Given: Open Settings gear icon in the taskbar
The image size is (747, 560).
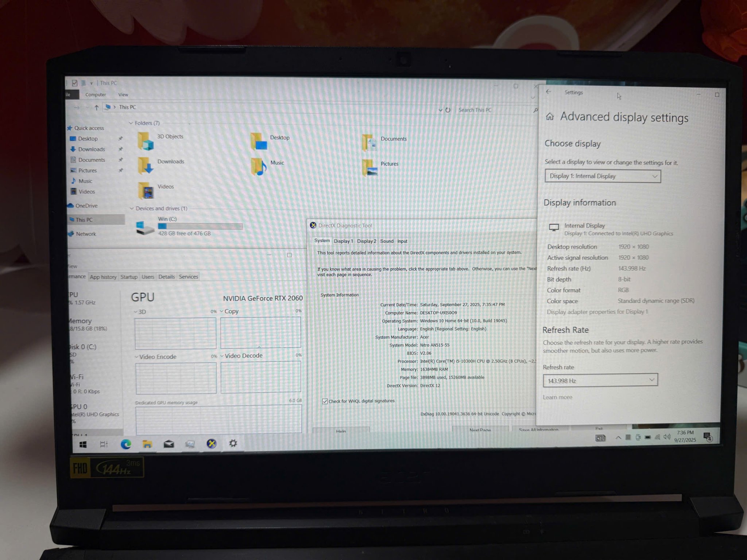Looking at the screenshot, I should coord(233,443).
